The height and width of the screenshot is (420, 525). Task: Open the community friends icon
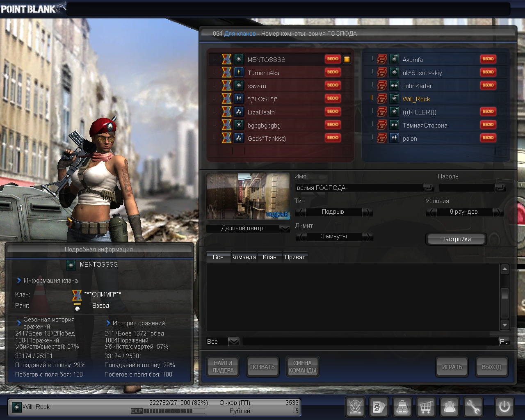pos(450,407)
